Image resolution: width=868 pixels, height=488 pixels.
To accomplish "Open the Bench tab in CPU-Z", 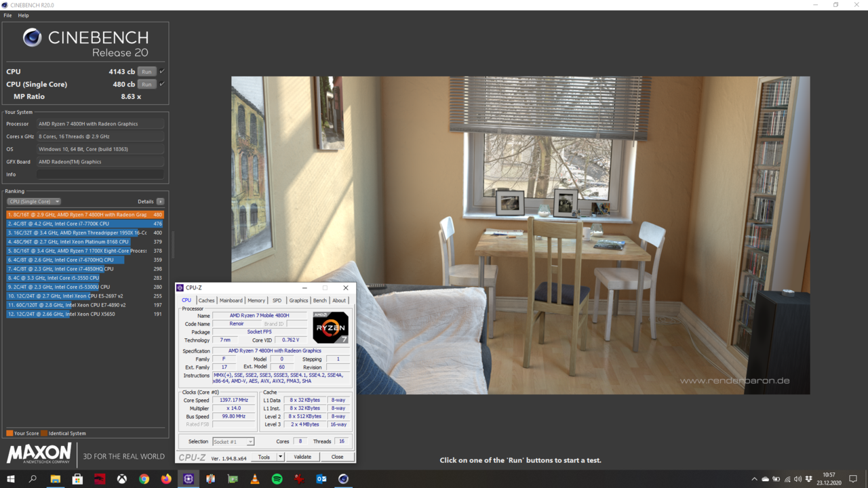I will click(x=319, y=300).
